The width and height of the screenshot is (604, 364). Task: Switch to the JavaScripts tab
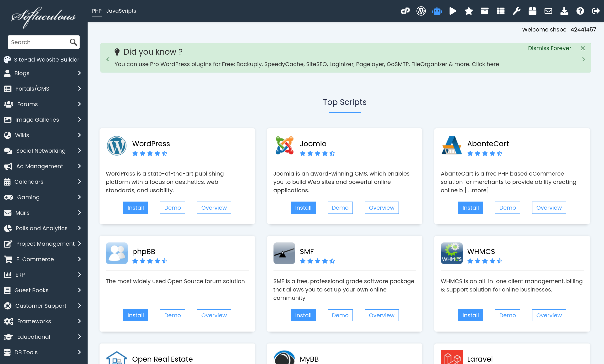121,11
